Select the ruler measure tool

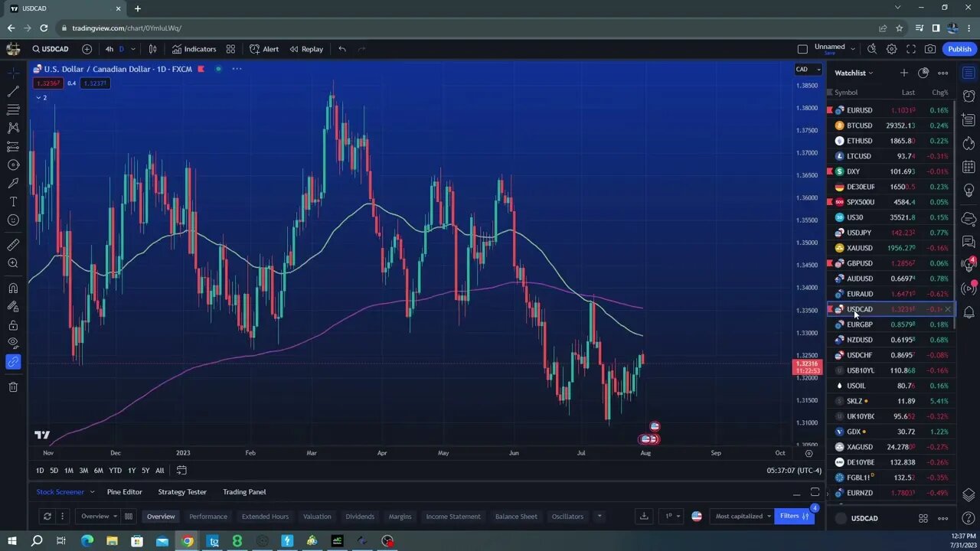click(13, 245)
